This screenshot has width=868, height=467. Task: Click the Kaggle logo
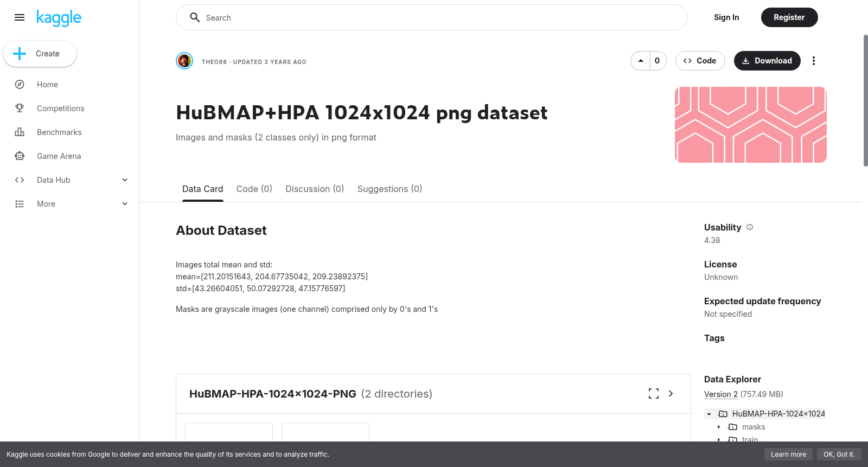(x=59, y=18)
